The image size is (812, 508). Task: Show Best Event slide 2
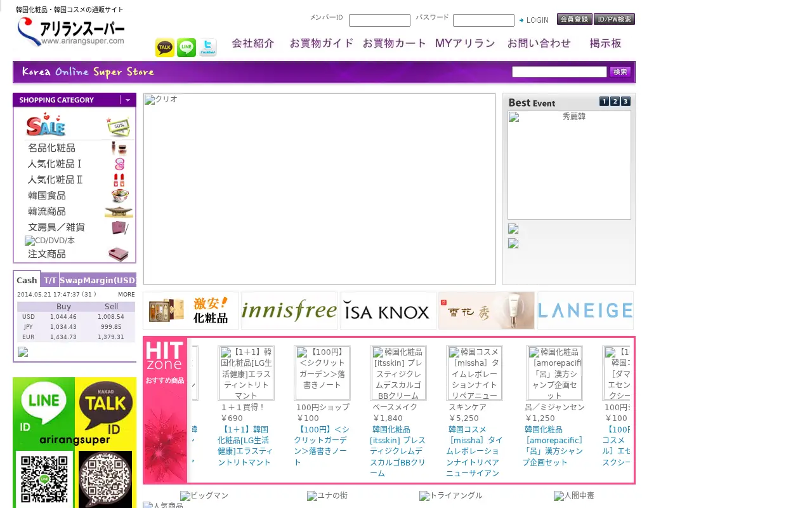click(615, 102)
